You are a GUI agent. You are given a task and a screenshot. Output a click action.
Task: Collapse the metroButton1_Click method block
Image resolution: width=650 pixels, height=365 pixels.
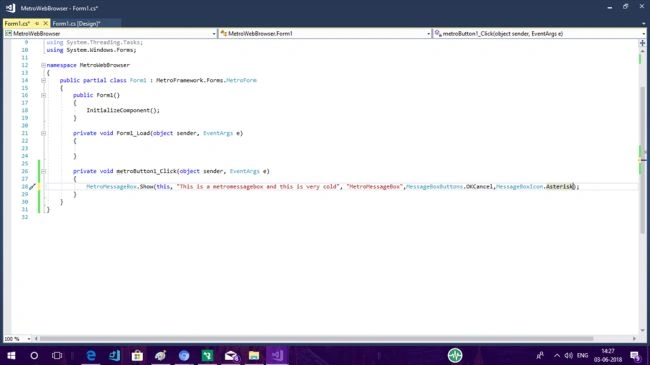[x=43, y=171]
